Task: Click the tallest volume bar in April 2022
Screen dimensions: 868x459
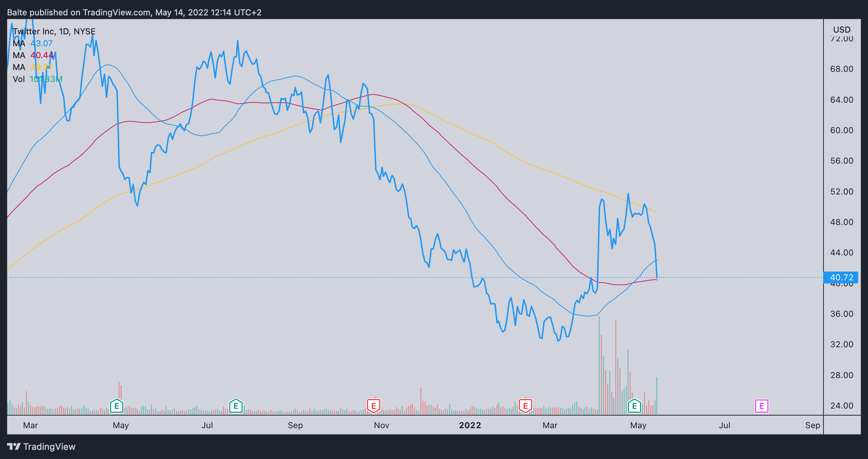Action: (x=599, y=365)
